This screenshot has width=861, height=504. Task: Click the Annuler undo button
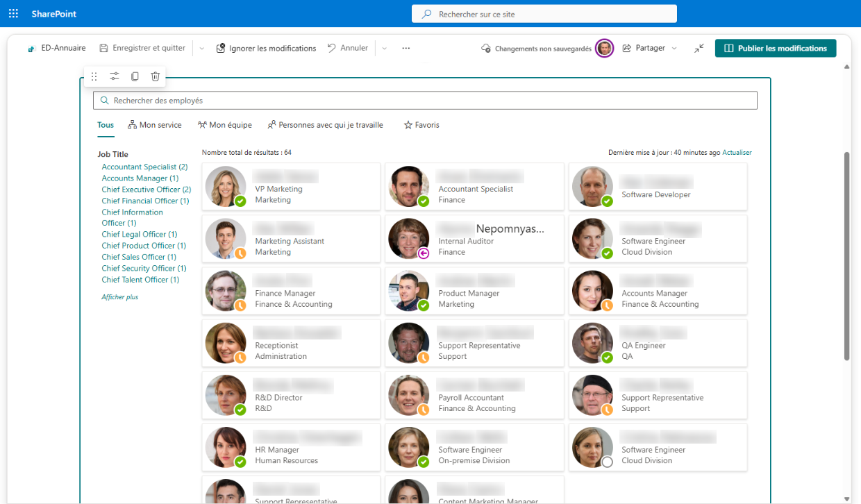[348, 48]
